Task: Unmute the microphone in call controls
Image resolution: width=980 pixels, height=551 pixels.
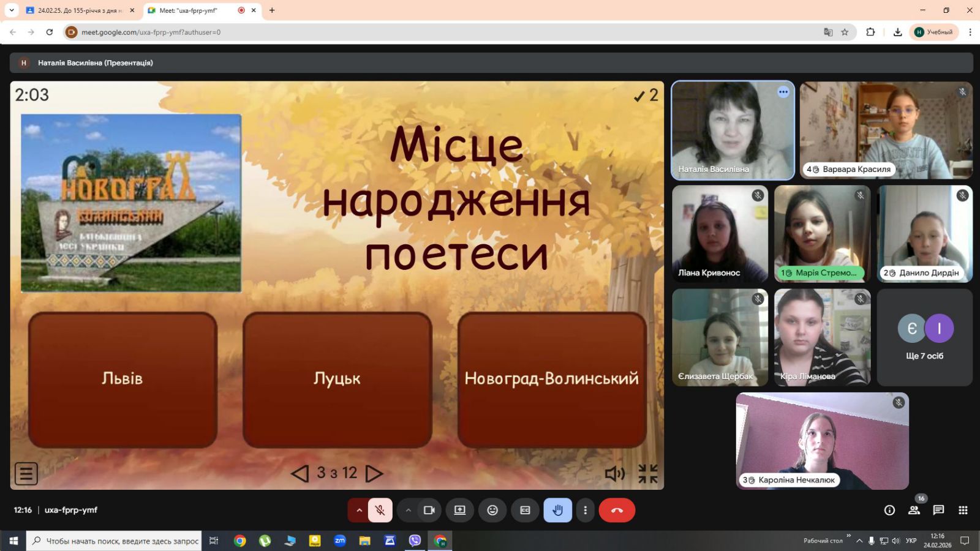Action: [380, 510]
